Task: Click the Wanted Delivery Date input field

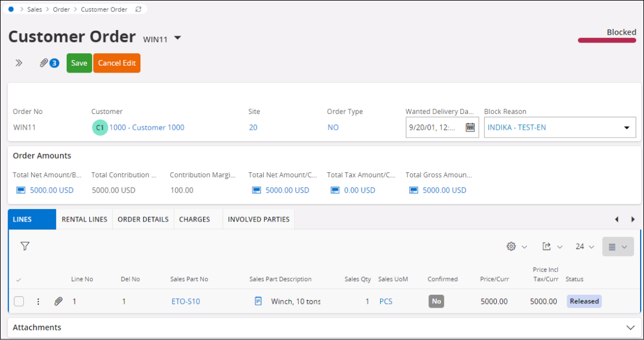Action: point(433,127)
